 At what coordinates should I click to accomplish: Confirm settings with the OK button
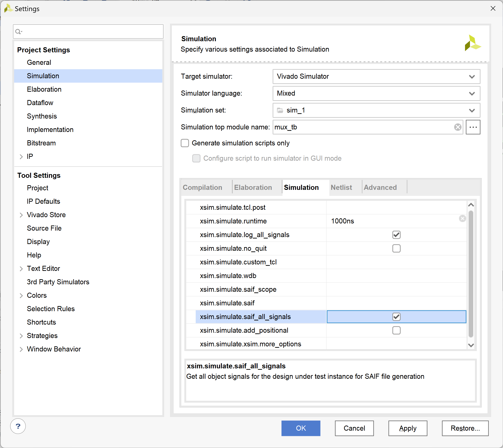tap(301, 428)
